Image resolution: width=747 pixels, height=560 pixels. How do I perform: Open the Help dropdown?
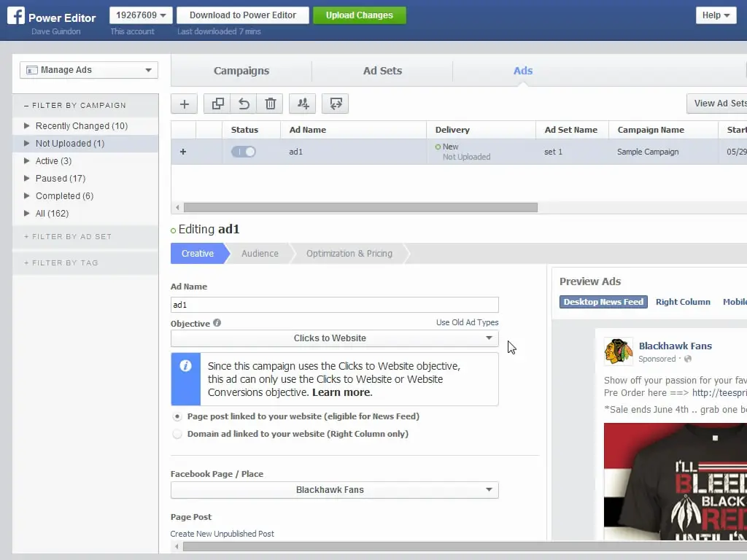(716, 15)
